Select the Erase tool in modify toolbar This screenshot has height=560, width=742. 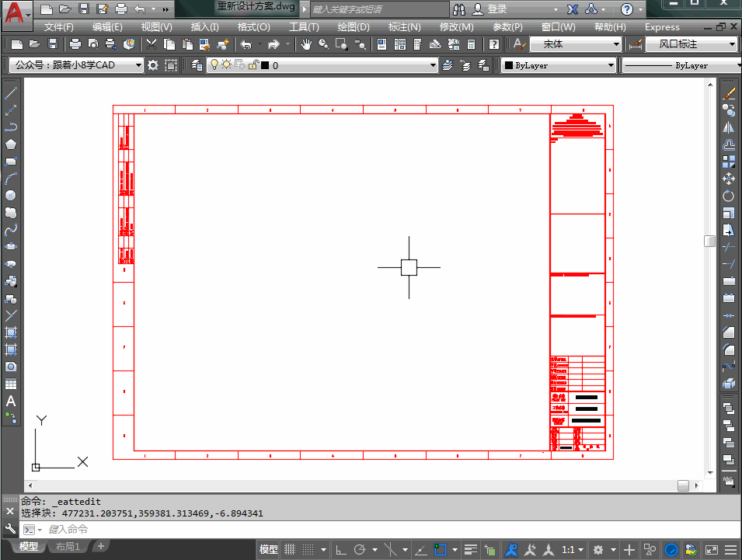pos(729,94)
